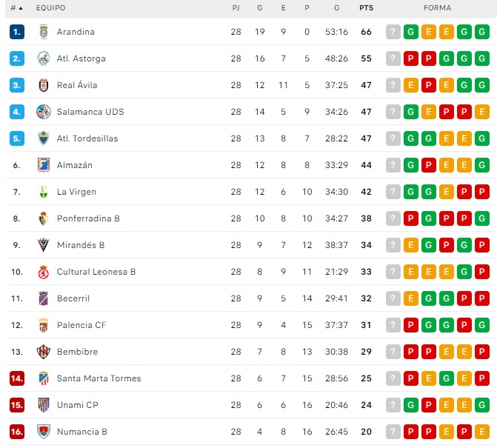Viewport: 497px width, 448px height.
Task: Open the Atl. Tordesillas team link
Action: 87,138
